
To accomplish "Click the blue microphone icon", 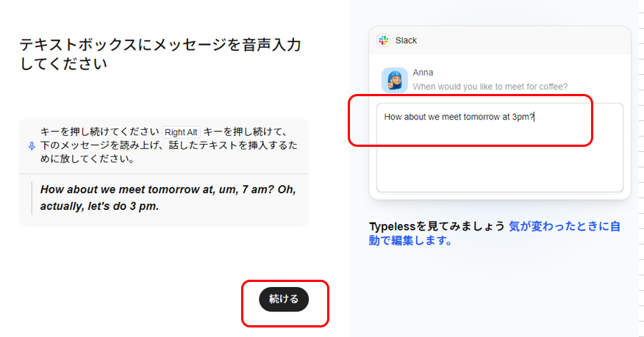I will click(x=32, y=145).
